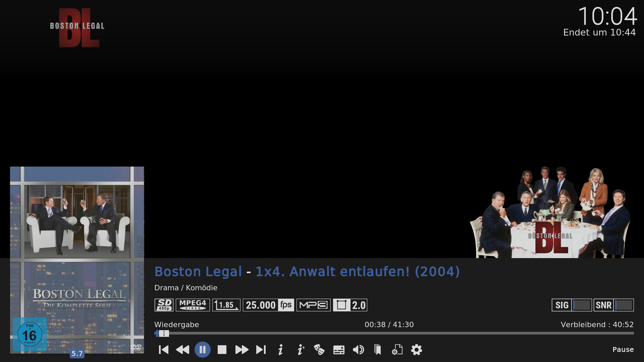Image resolution: width=644 pixels, height=362 pixels.
Task: Click the 5.7 rating label
Action: [77, 354]
